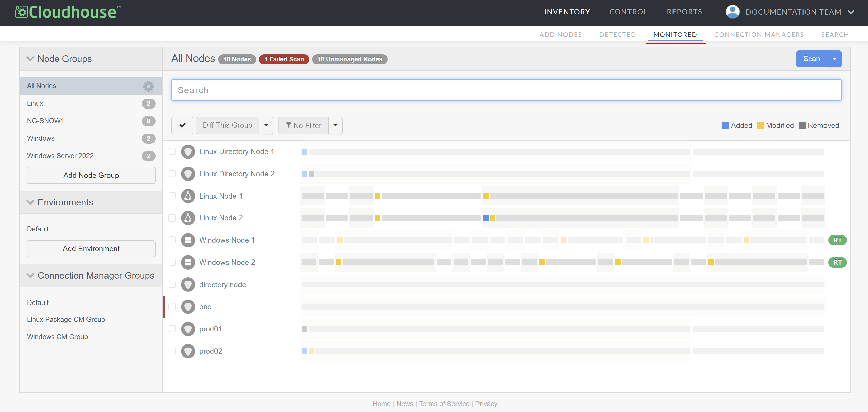
Task: Collapse the Node Groups section
Action: point(30,59)
